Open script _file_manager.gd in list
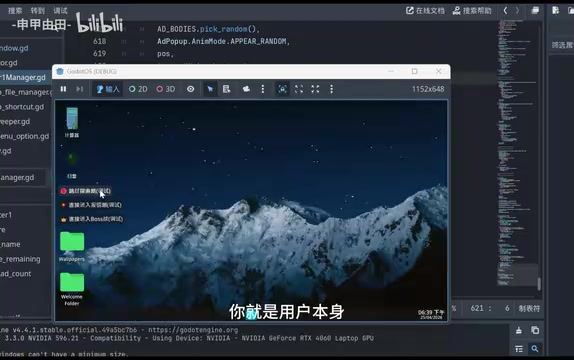Screen dimensions: 574x360 coord(26,92)
